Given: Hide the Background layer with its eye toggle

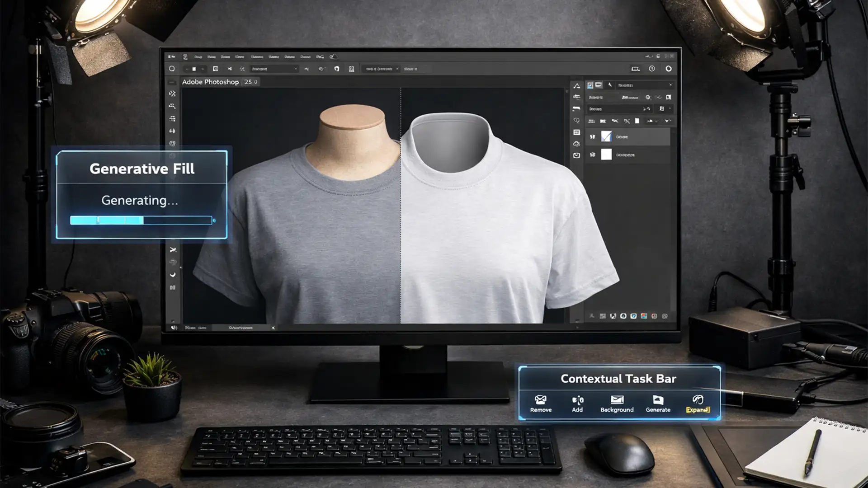Looking at the screenshot, I should coord(592,155).
